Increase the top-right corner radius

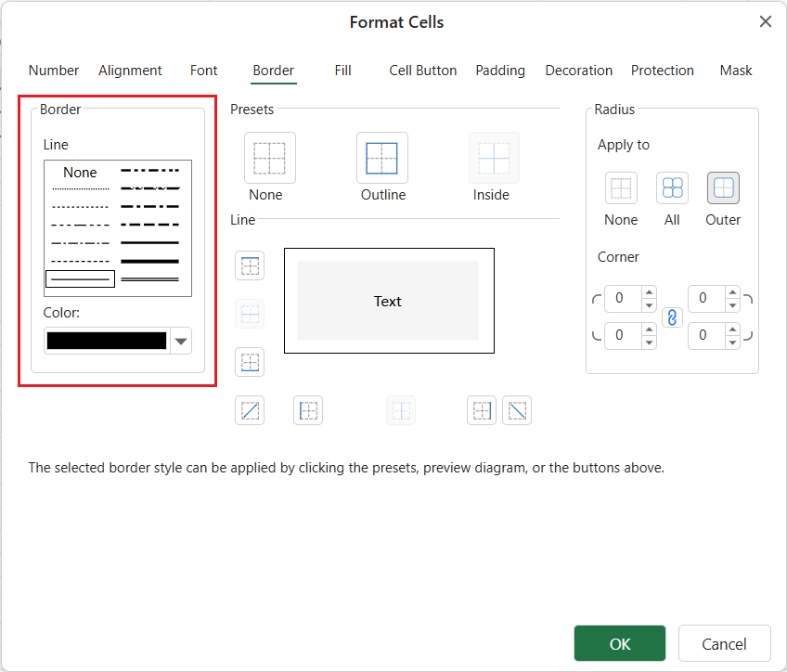tap(733, 292)
